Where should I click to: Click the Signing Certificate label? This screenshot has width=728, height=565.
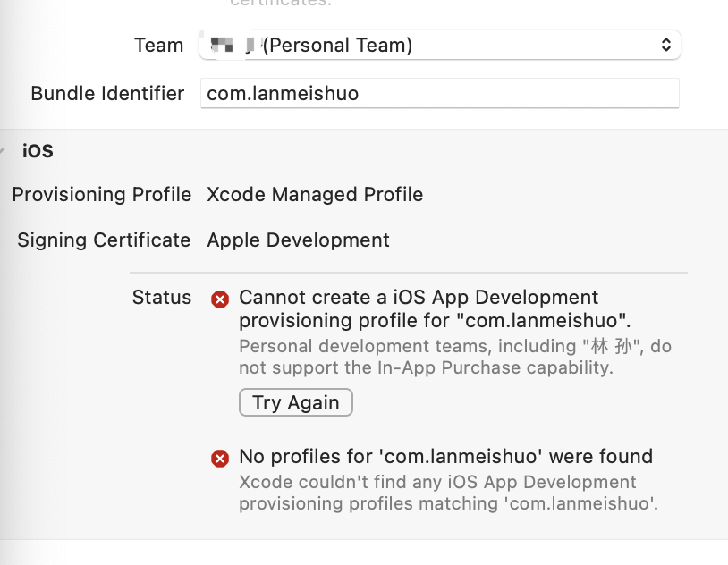click(104, 240)
